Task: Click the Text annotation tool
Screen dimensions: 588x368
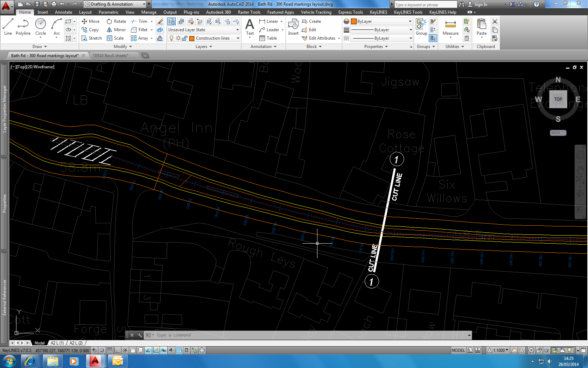Action: pyautogui.click(x=250, y=27)
